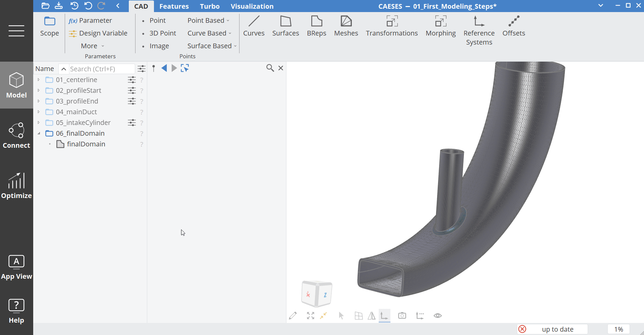Toggle the mirror symmetry display
This screenshot has height=335, width=644.
tap(372, 316)
